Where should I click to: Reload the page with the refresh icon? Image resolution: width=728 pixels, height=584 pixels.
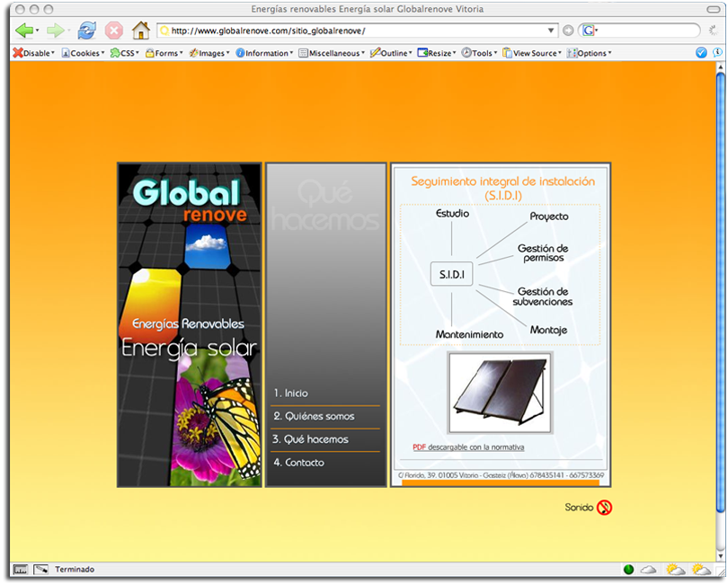pos(87,31)
